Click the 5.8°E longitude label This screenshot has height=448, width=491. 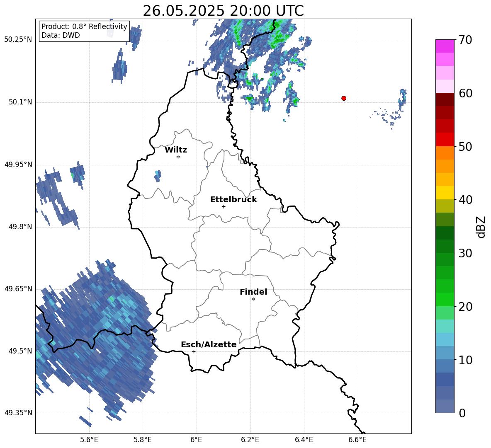pos(143,440)
